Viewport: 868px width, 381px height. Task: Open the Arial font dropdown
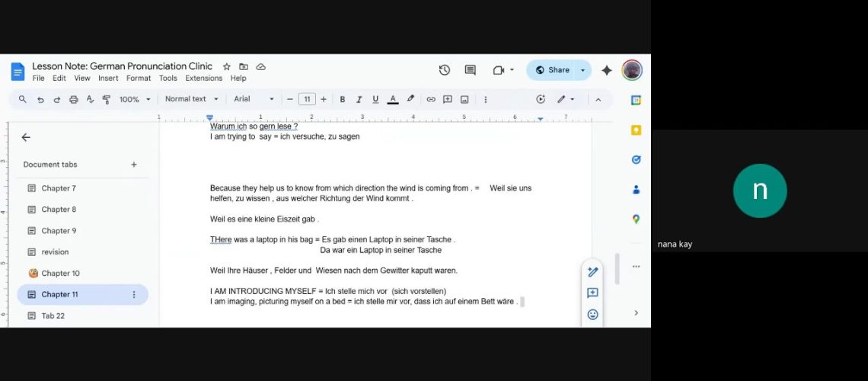pos(254,99)
